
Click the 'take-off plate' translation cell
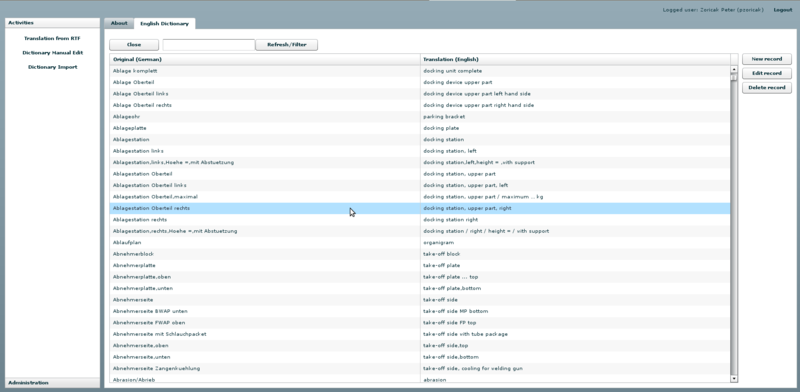click(576, 265)
